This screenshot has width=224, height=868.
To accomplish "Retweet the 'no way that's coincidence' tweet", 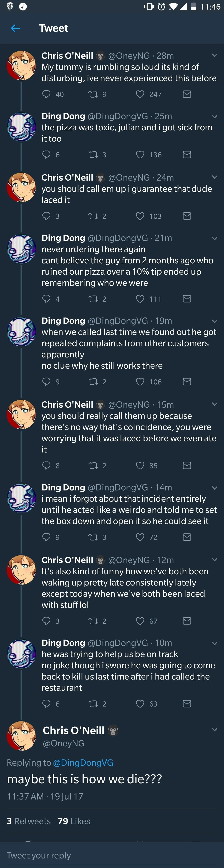I will 93,466.
